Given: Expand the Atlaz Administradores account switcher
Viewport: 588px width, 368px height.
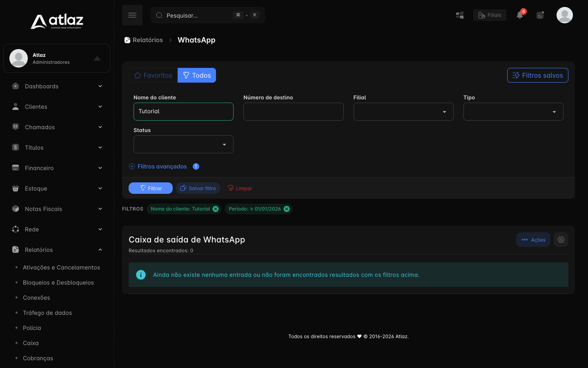Looking at the screenshot, I should click(57, 58).
